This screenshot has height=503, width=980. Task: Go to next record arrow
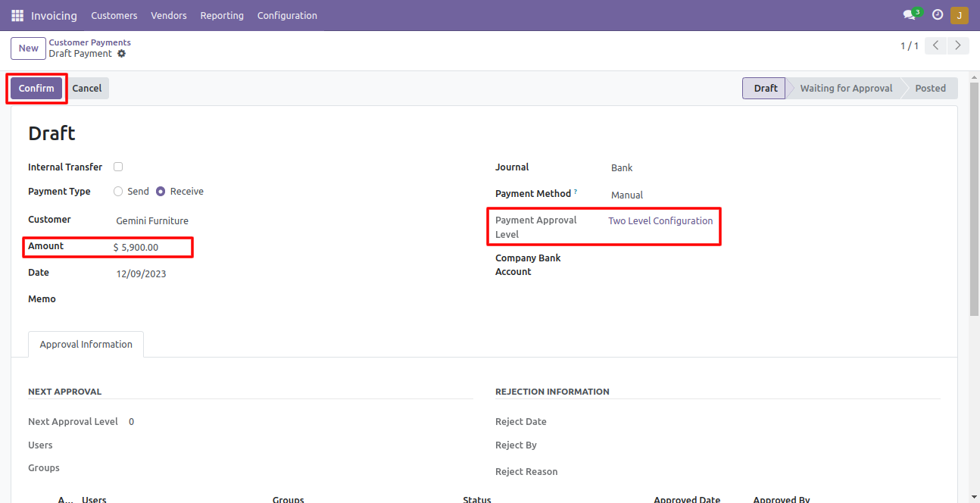click(x=959, y=46)
